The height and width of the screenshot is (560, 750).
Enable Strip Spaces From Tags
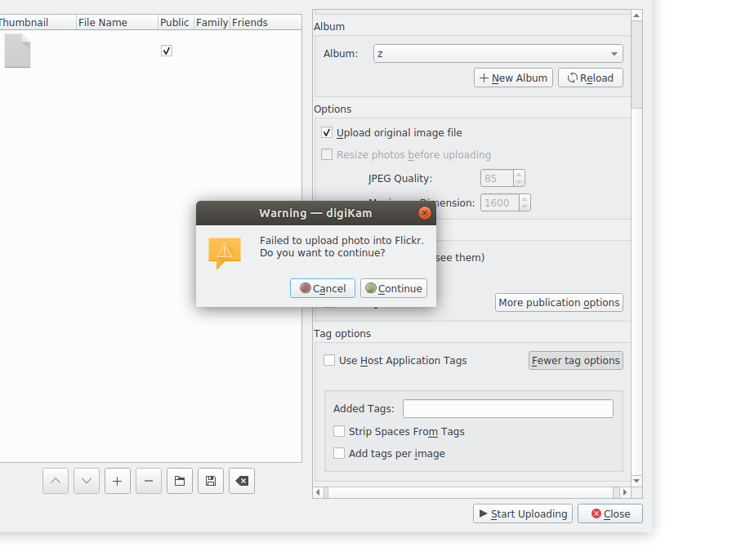(x=339, y=432)
